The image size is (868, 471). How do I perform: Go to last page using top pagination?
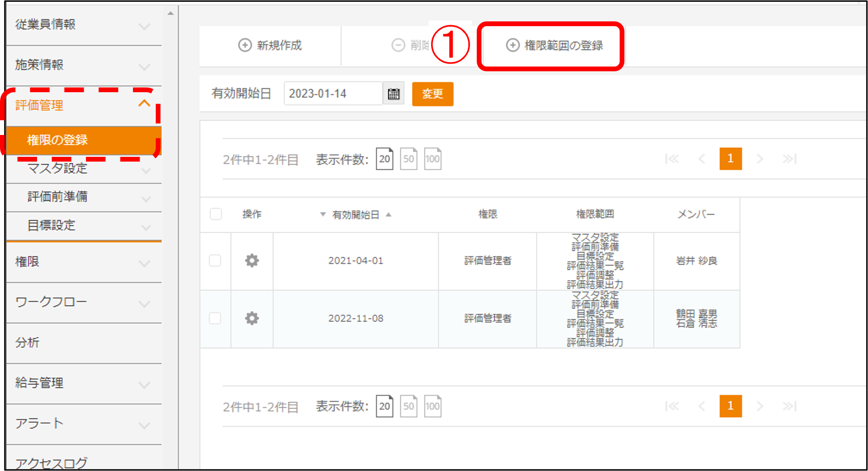click(789, 159)
